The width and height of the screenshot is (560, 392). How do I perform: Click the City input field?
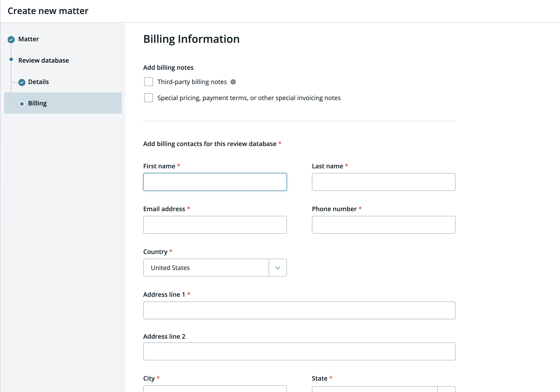point(215,389)
